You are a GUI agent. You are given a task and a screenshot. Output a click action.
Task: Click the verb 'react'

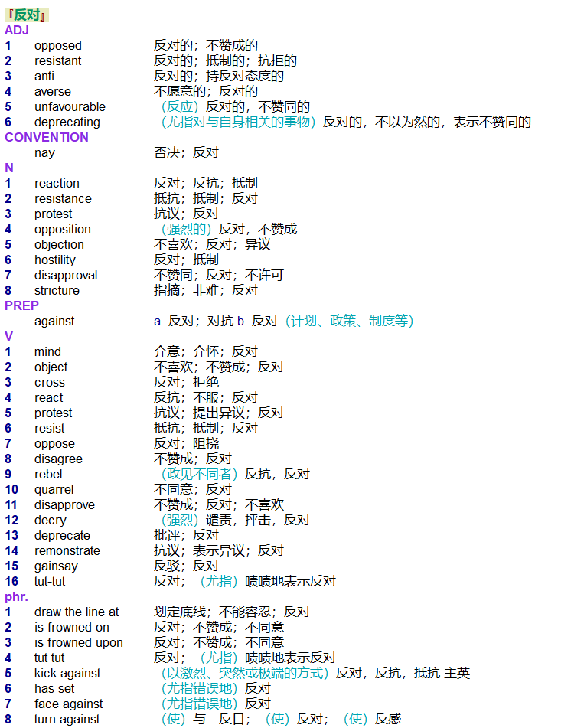49,398
